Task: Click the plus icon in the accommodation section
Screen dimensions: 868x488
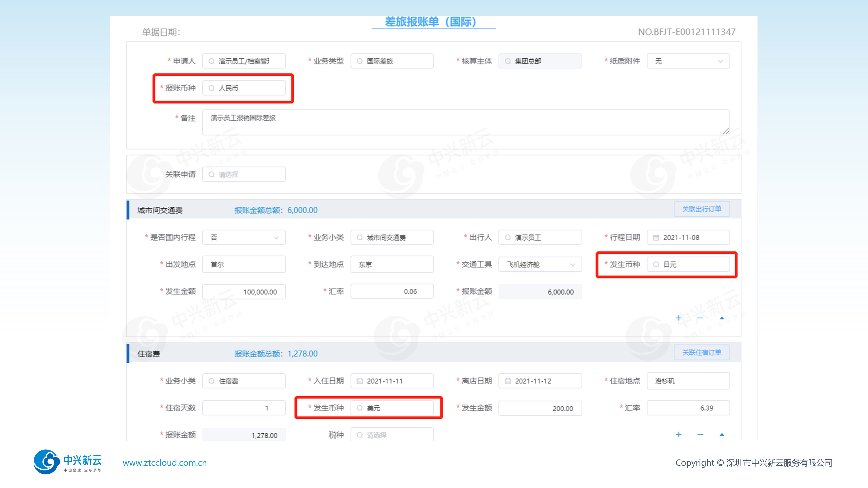Action: point(679,434)
